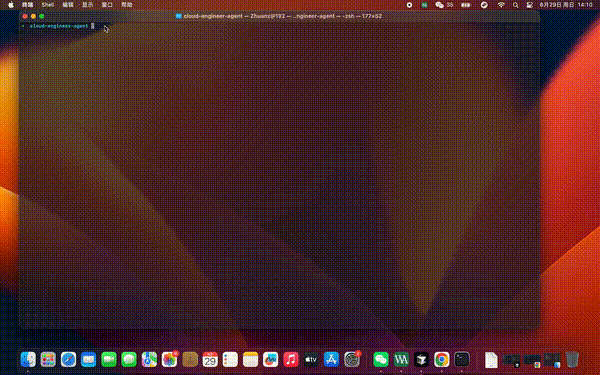The width and height of the screenshot is (600, 375).
Task: Open Apple TV in the Dock
Action: pyautogui.click(x=311, y=360)
